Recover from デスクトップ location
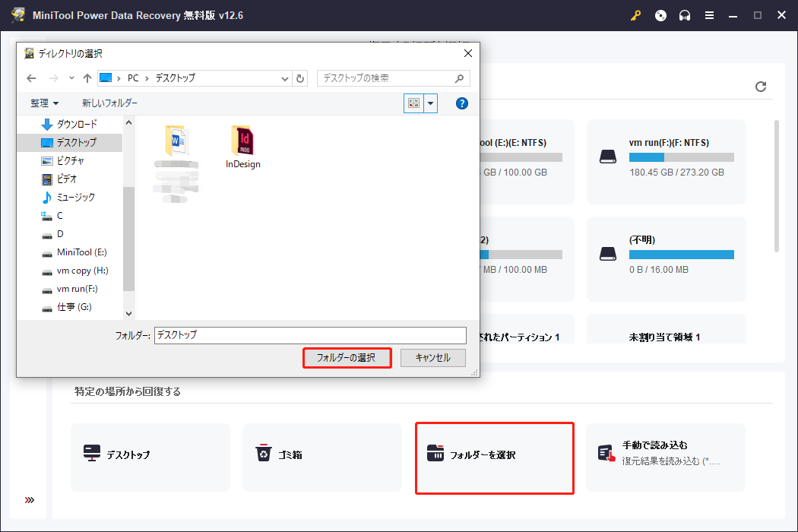The image size is (798, 532). [150, 458]
